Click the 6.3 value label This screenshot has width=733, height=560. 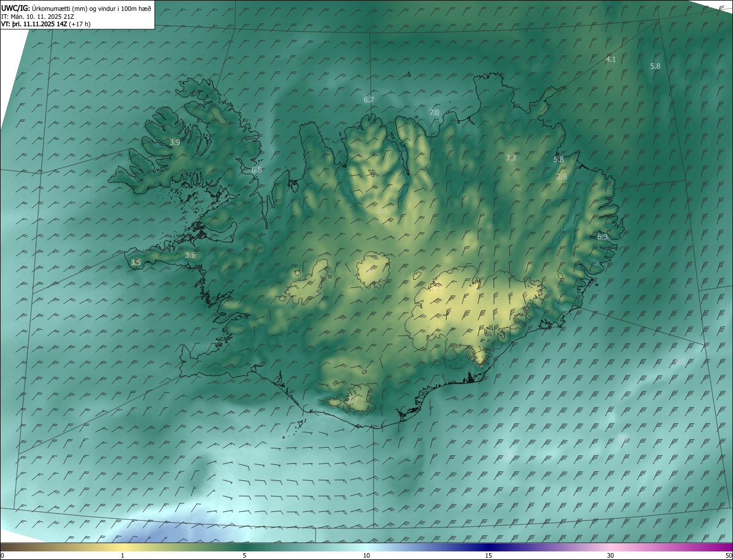tap(602, 236)
